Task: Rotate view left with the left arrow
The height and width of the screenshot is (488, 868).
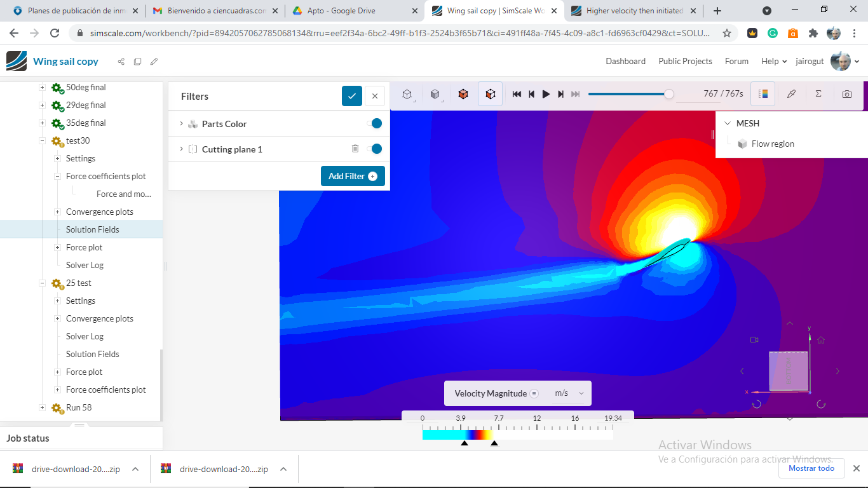Action: click(x=742, y=371)
